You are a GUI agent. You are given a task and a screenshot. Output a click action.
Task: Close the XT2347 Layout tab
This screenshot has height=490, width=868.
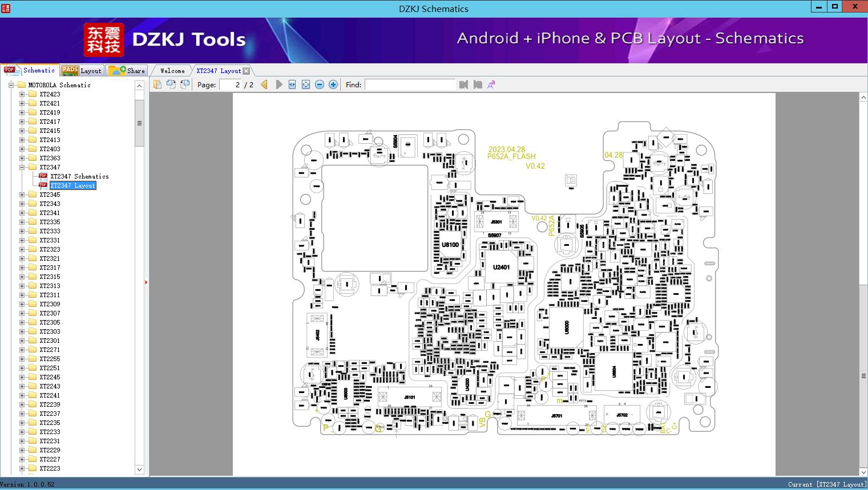pos(246,71)
